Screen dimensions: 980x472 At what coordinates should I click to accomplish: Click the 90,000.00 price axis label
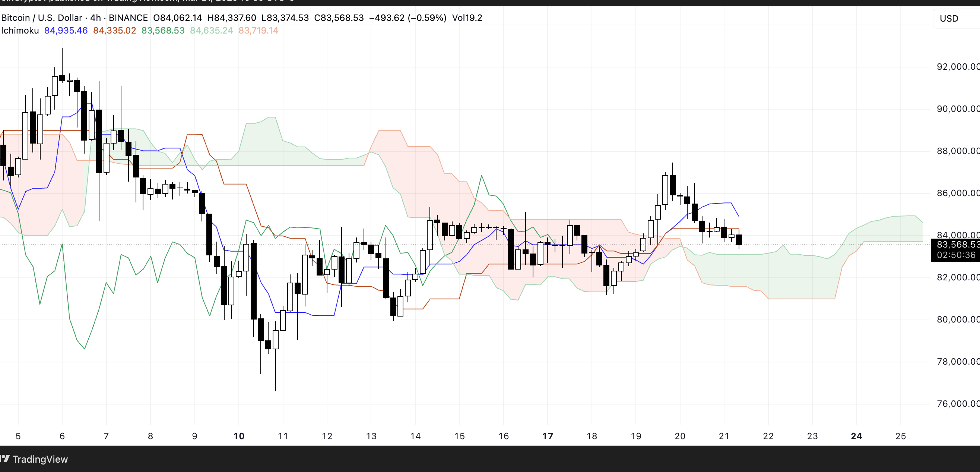tap(958, 109)
